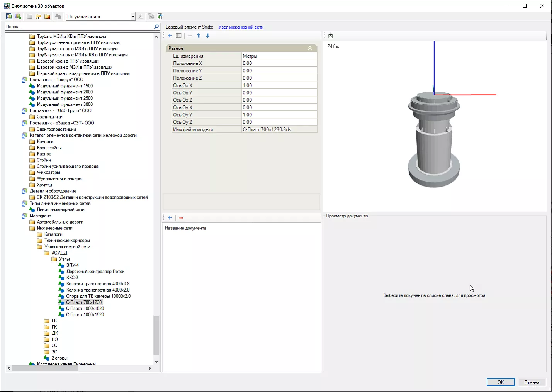Viewport: 552px width, 392px height.
Task: Click the plus icon above document list
Action: click(170, 218)
